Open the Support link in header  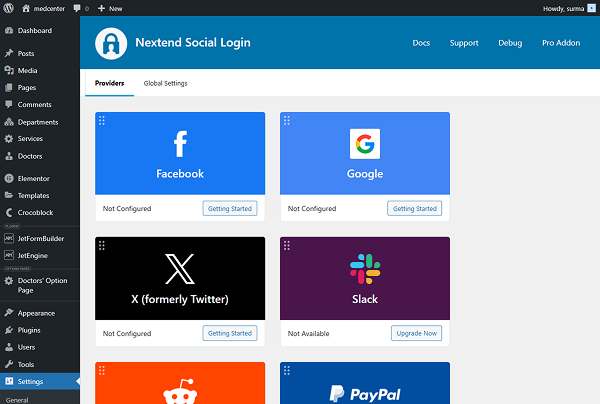coord(464,43)
